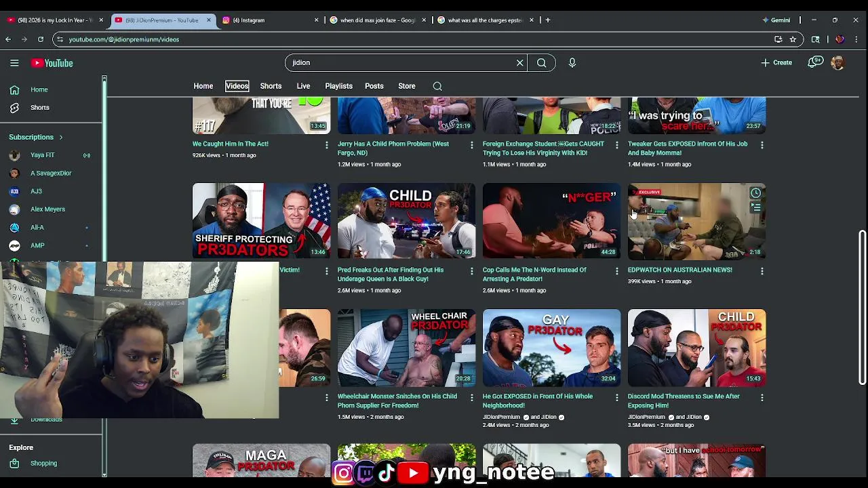Go back with browser back arrow
The image size is (868, 488).
click(x=8, y=39)
